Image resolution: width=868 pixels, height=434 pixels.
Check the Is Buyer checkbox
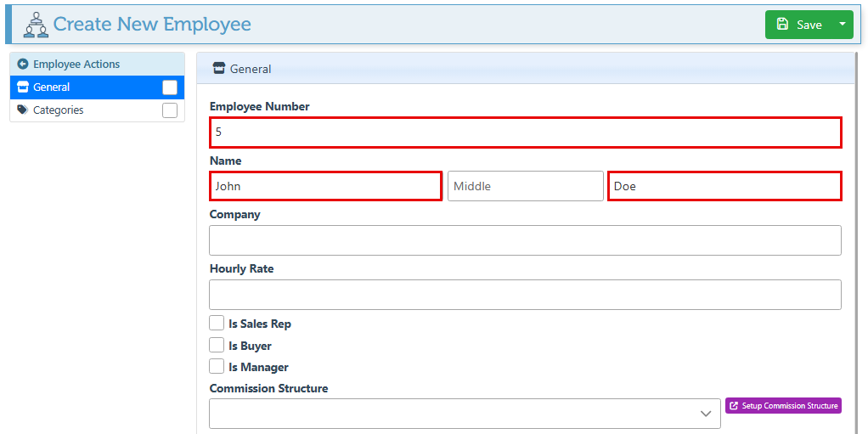coord(217,346)
